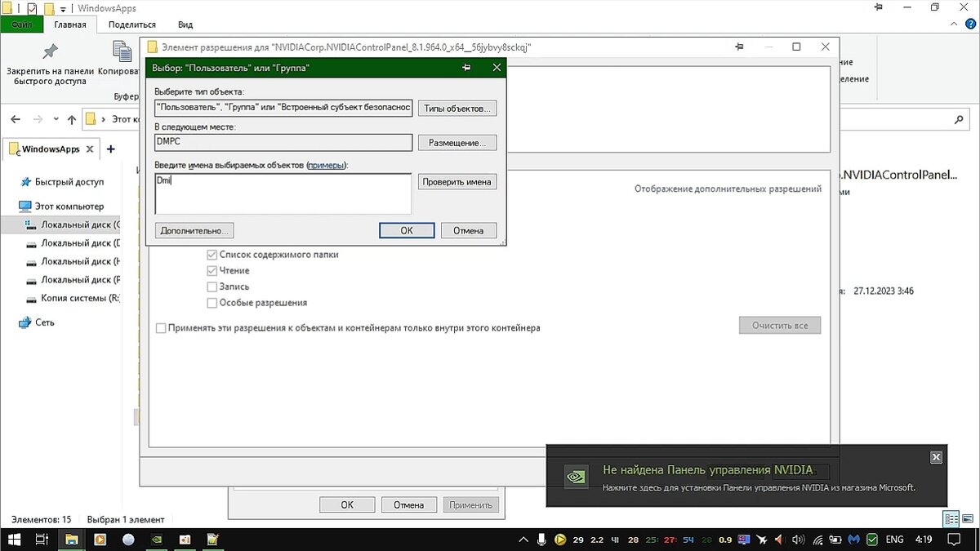Open the recent locations dropdown arrow

click(56, 119)
